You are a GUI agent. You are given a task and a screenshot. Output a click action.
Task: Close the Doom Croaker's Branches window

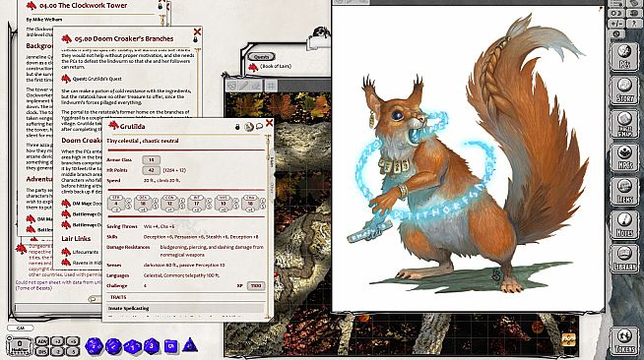coord(198,31)
